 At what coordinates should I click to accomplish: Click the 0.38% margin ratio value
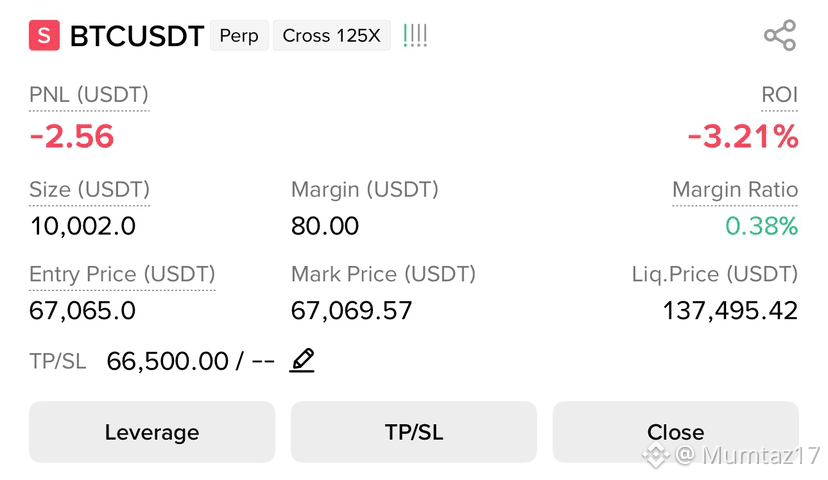point(761,226)
